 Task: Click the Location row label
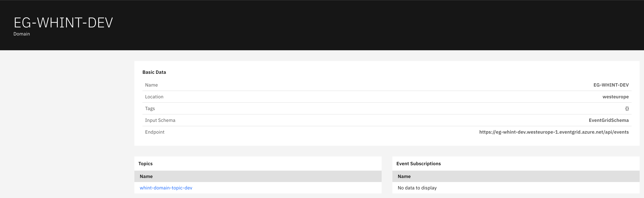click(154, 97)
